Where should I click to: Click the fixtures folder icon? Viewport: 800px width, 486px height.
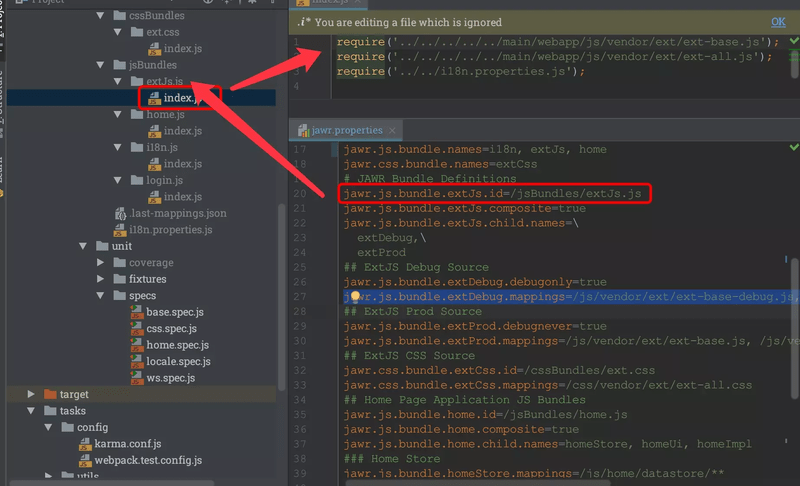tap(118, 279)
